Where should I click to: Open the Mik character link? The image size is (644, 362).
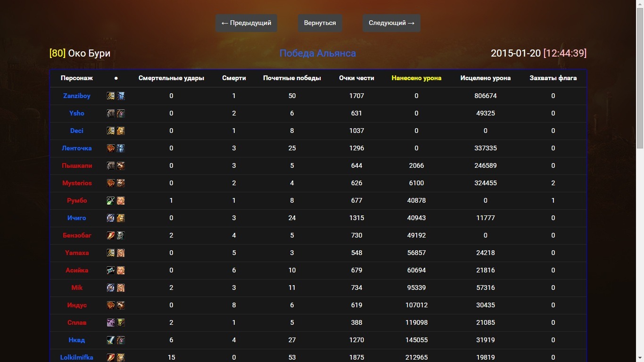click(77, 288)
